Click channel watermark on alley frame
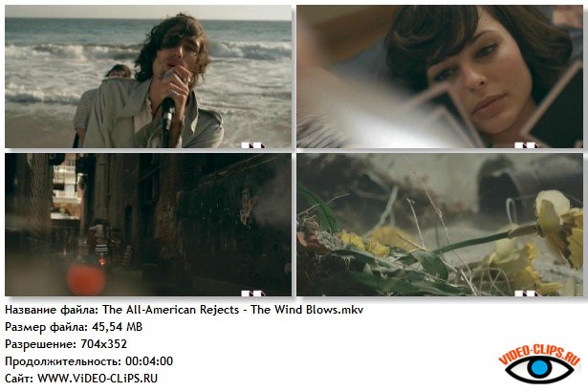Screen dimensions: 588x392 tap(253, 293)
